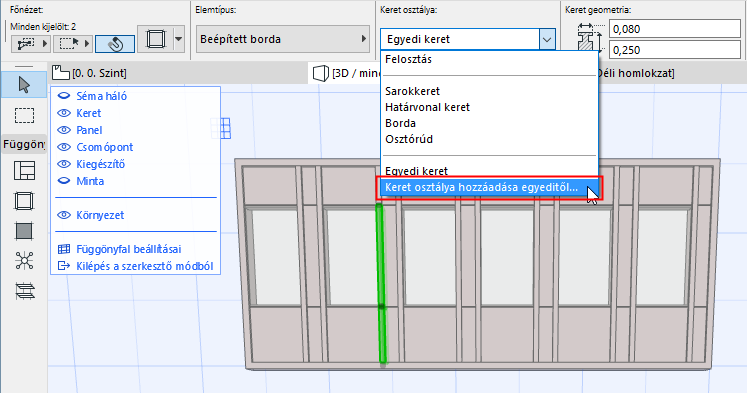
Task: Collapse the Egyedi keret combo box arrow
Action: tap(547, 39)
